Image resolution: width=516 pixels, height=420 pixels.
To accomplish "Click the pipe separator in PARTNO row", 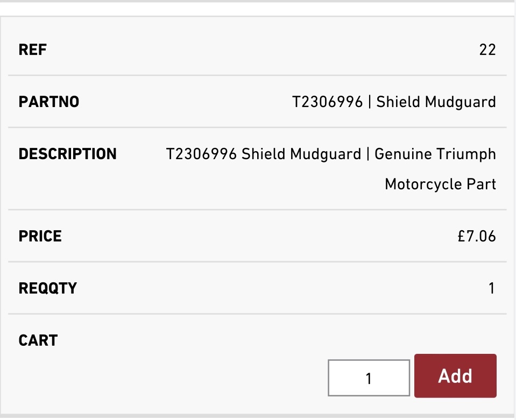I will 370,102.
